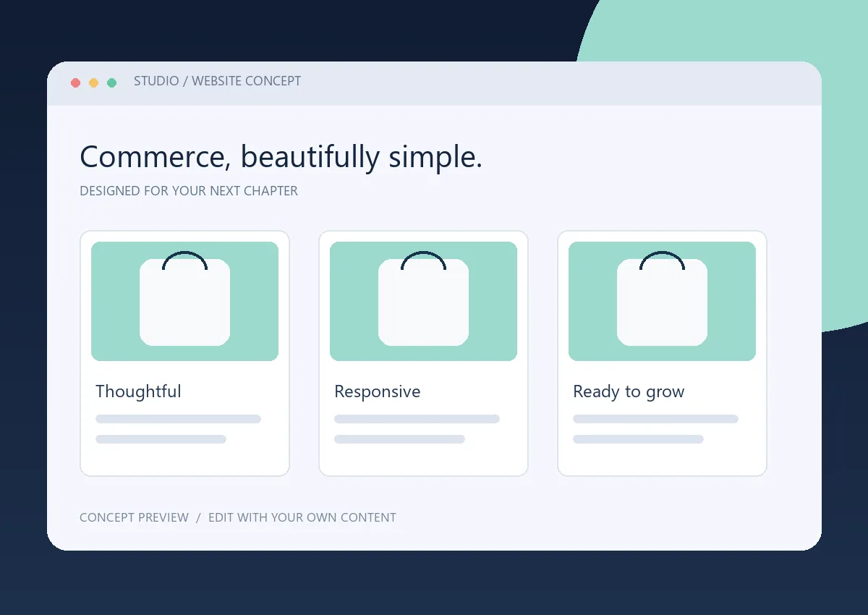Click EDIT WITH YOUR OWN CONTENT footer text
The image size is (868, 615).
(302, 517)
